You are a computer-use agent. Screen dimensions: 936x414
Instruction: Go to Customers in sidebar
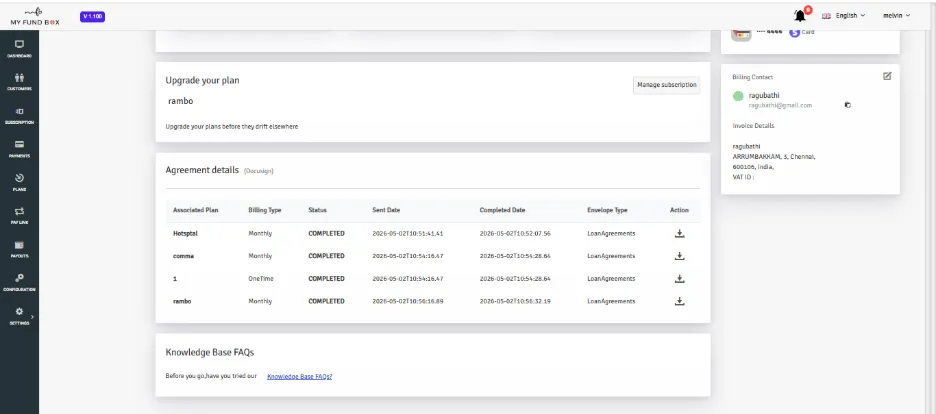(19, 78)
